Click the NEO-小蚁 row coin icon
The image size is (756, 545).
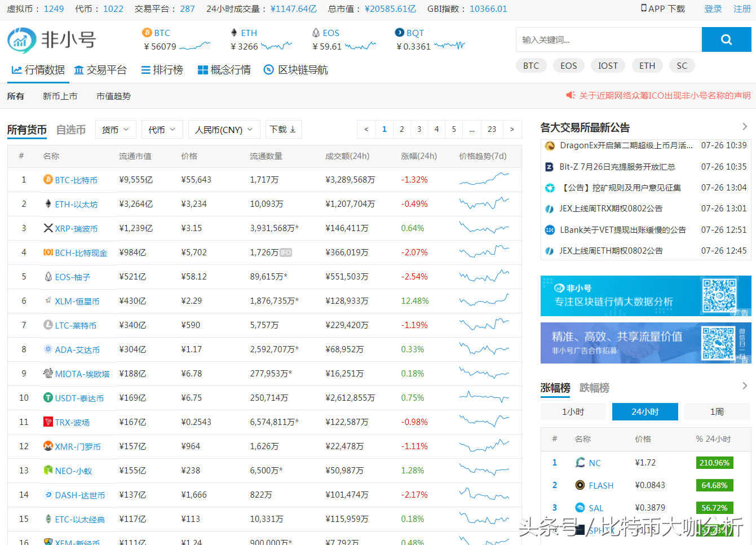(x=48, y=470)
